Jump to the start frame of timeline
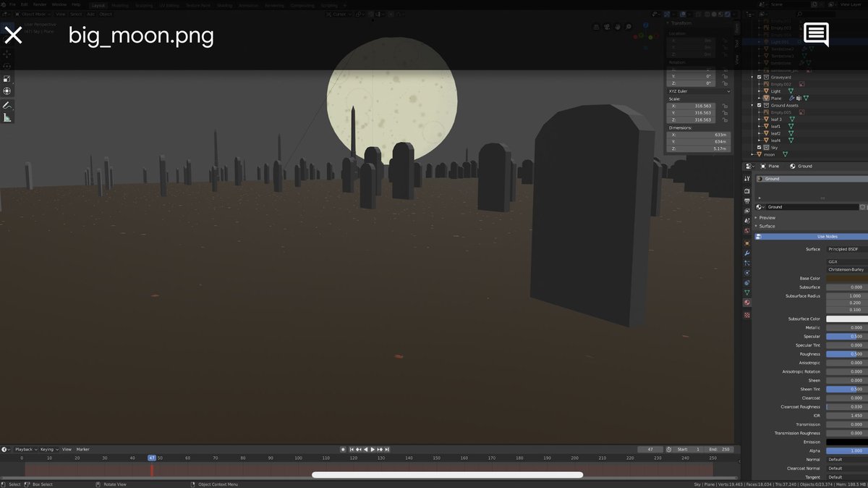Image resolution: width=868 pixels, height=488 pixels. click(352, 450)
